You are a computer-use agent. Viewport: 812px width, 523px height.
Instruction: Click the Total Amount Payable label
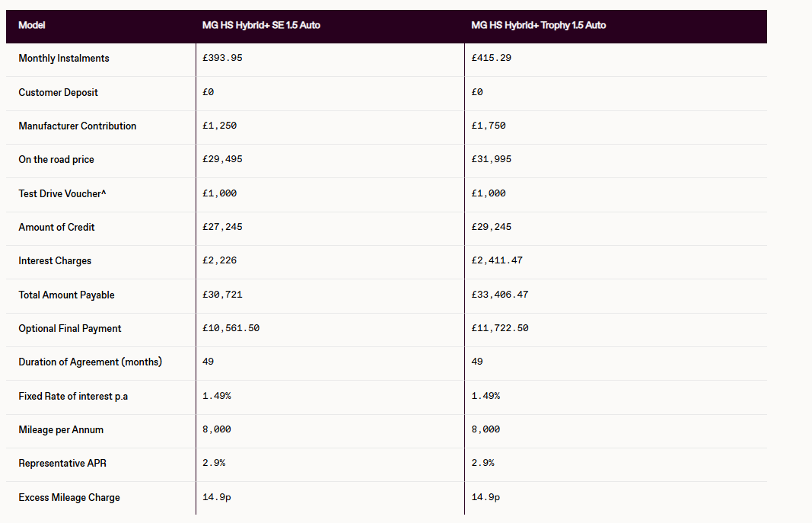(x=66, y=295)
